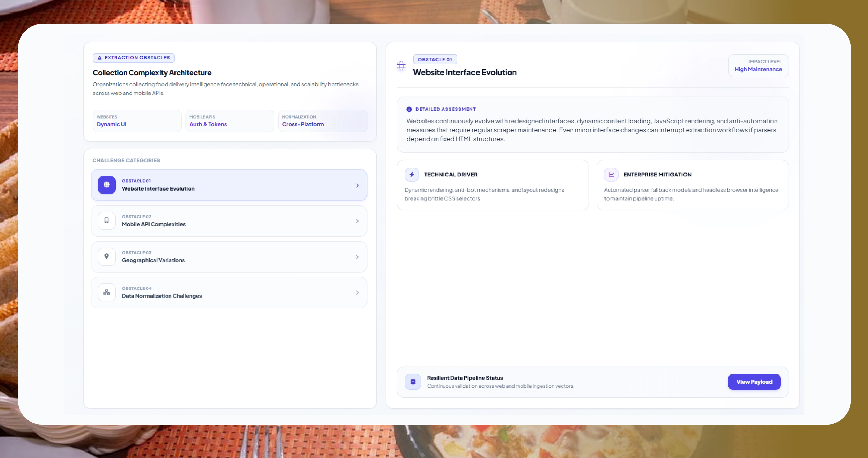The width and height of the screenshot is (868, 458).
Task: Click the Website Interface Evolution main heading
Action: click(x=465, y=72)
